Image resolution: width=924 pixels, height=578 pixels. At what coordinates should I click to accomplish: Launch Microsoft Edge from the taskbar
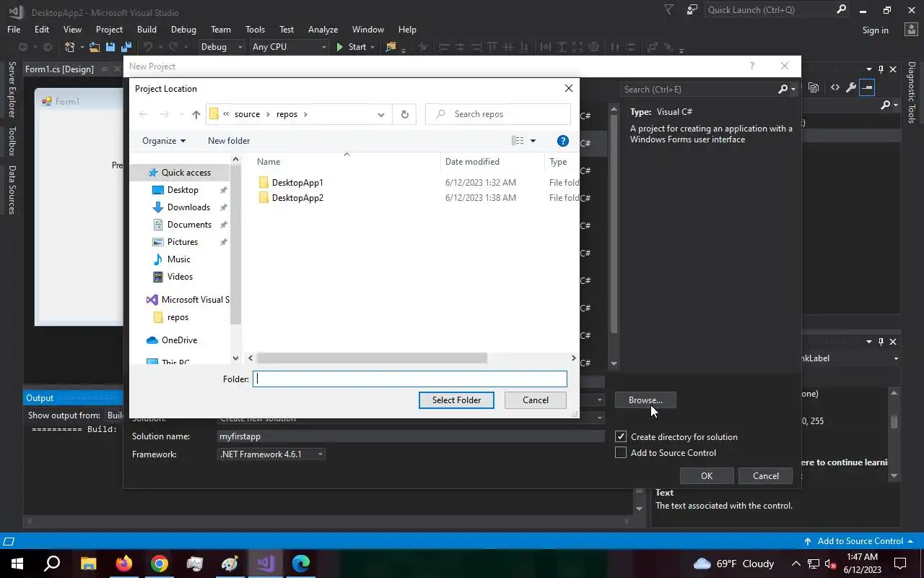coord(301,564)
